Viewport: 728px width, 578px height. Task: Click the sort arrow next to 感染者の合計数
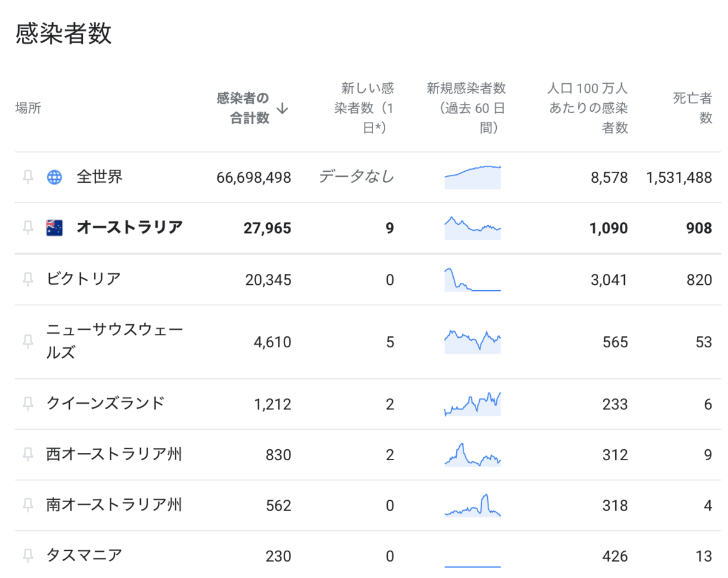pyautogui.click(x=282, y=109)
